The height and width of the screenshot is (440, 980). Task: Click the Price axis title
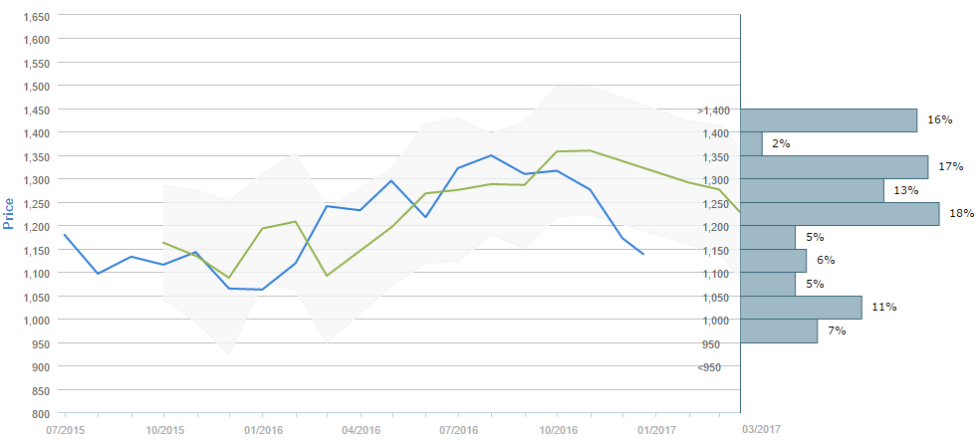click(x=10, y=213)
